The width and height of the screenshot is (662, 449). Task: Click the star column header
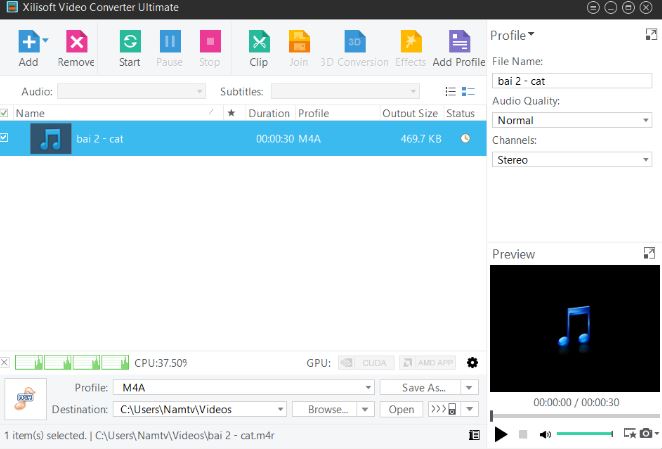point(231,113)
